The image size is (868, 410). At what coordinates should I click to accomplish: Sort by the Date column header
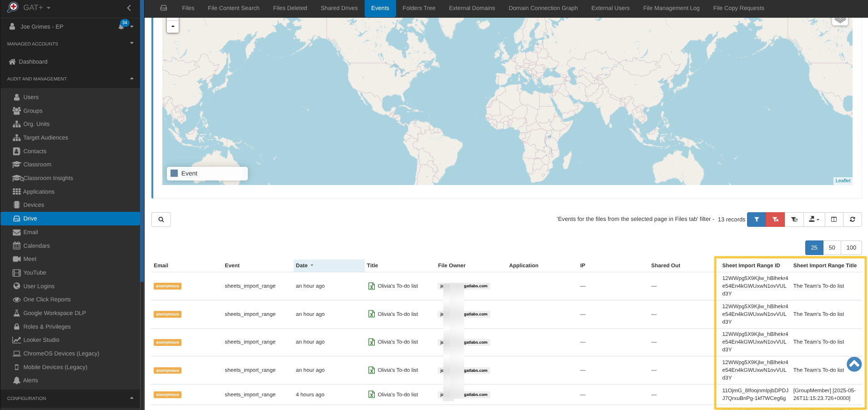329,265
